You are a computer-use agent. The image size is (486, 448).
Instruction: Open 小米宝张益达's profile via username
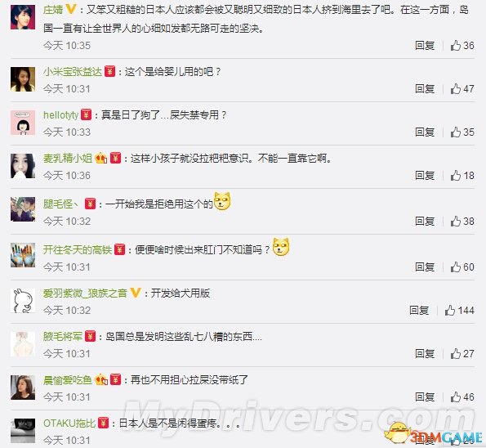coord(73,72)
